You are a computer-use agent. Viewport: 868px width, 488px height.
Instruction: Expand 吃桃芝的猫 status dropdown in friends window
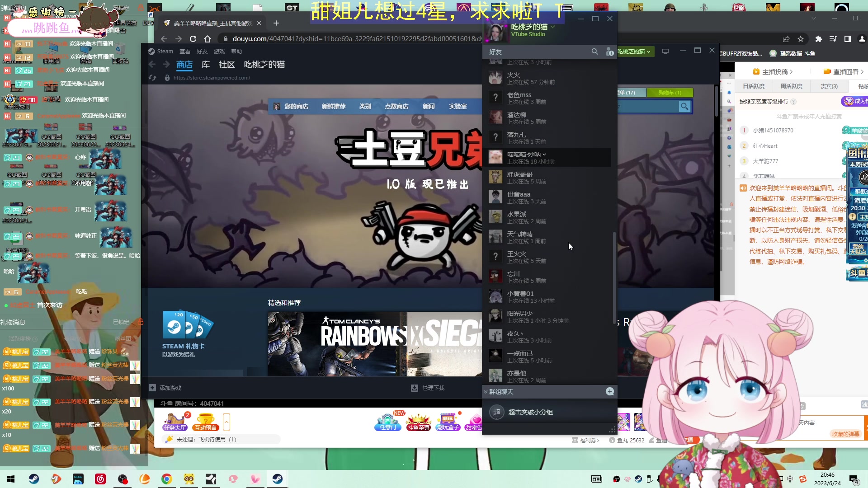(x=552, y=27)
